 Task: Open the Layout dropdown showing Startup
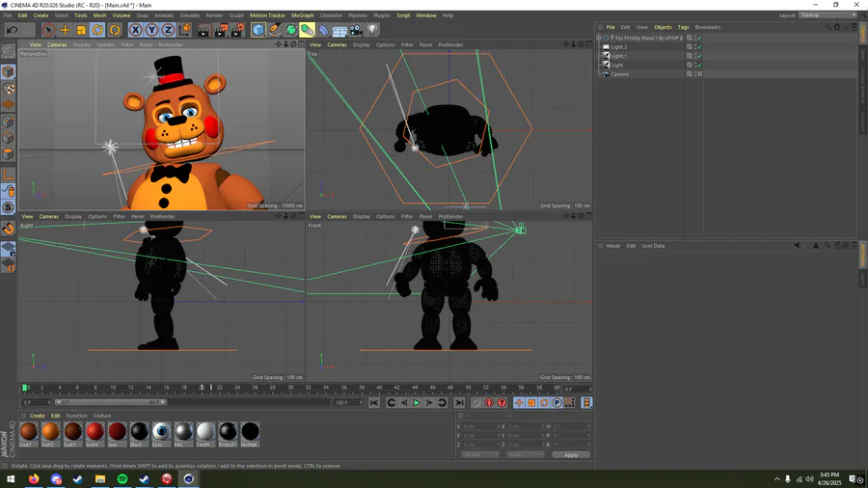pyautogui.click(x=828, y=15)
